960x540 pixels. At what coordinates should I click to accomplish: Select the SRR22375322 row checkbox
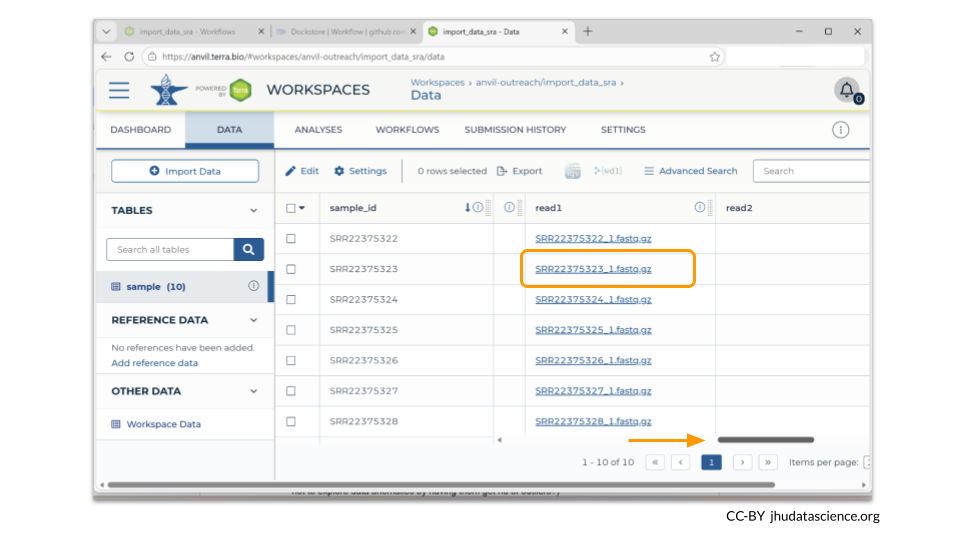pos(291,238)
